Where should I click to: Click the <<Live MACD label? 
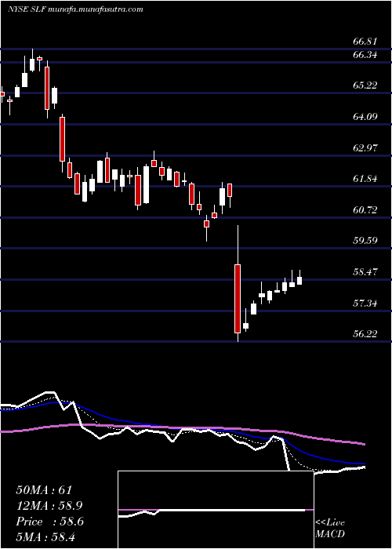click(x=330, y=529)
